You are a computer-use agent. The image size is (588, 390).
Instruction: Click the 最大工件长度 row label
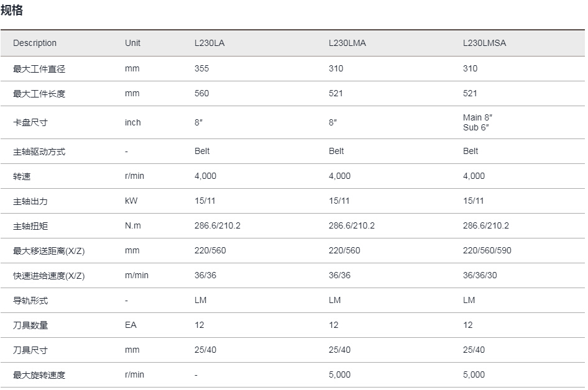[x=39, y=94]
